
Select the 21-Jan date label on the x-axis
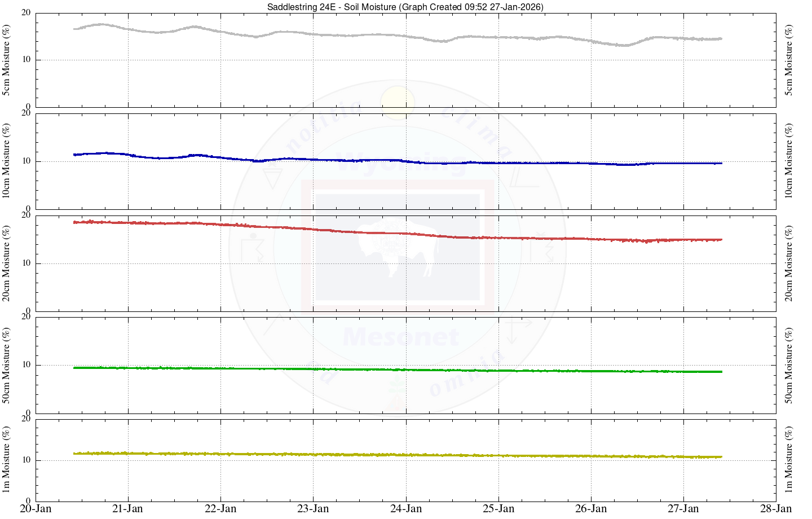[128, 509]
